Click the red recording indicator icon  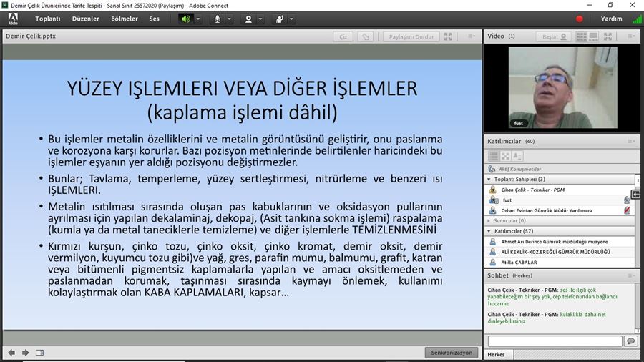point(580,19)
